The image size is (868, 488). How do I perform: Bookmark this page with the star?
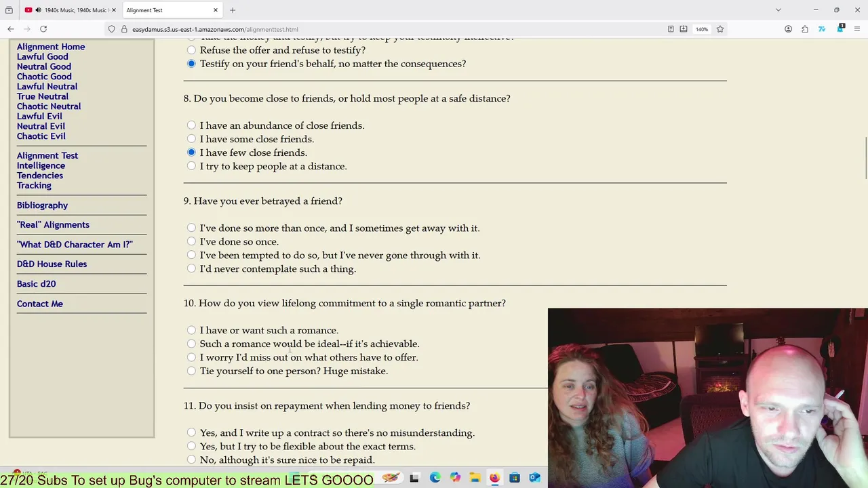coord(720,29)
